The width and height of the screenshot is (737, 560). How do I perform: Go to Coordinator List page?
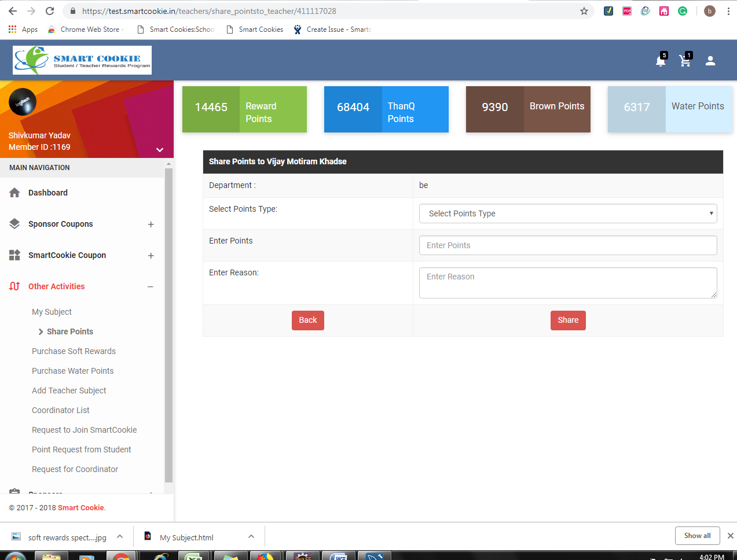61,410
